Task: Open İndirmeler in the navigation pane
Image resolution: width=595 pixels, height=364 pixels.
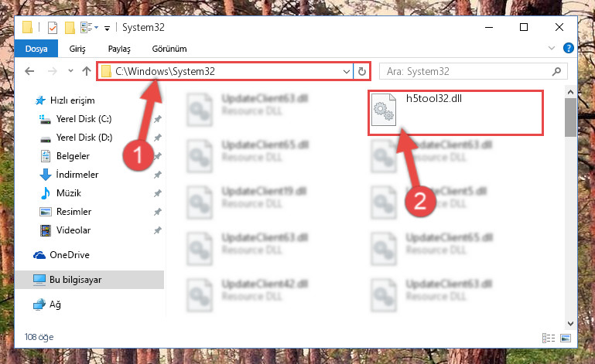Action: pyautogui.click(x=77, y=175)
